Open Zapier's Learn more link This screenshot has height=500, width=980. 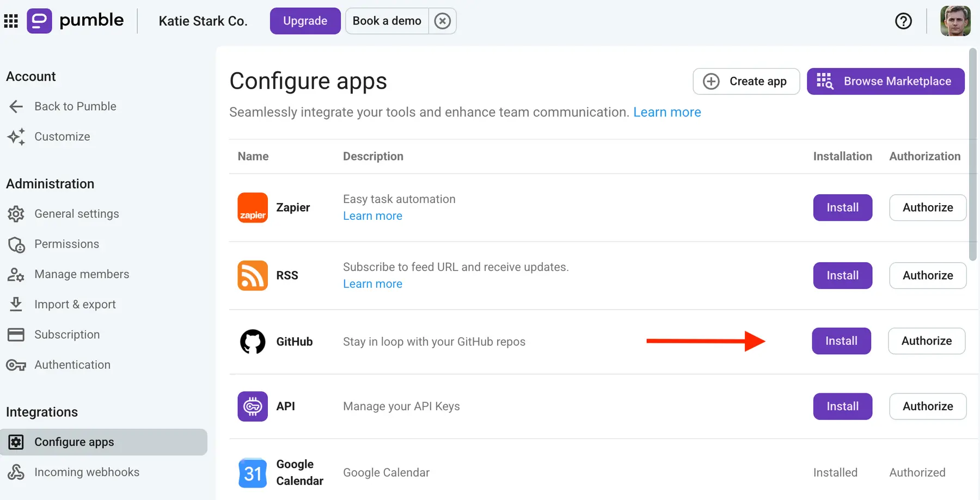pos(372,216)
